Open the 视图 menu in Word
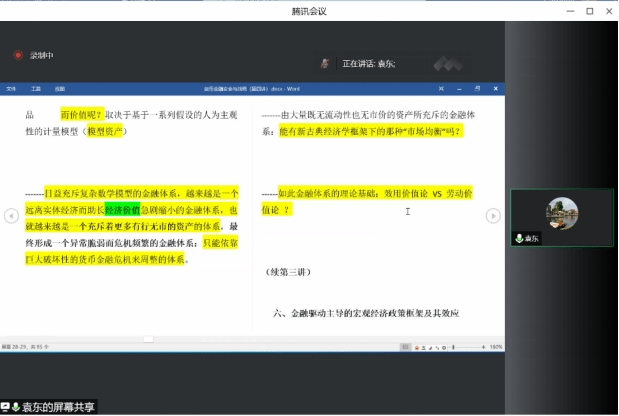The image size is (619, 416). click(59, 89)
